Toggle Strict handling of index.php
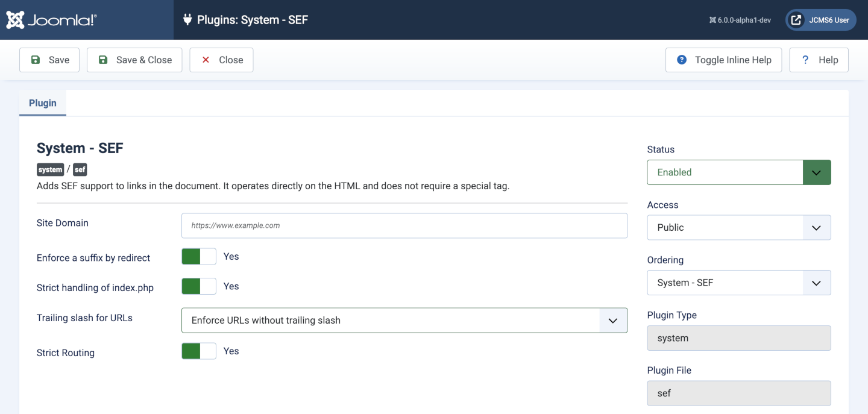This screenshot has height=414, width=868. [199, 286]
